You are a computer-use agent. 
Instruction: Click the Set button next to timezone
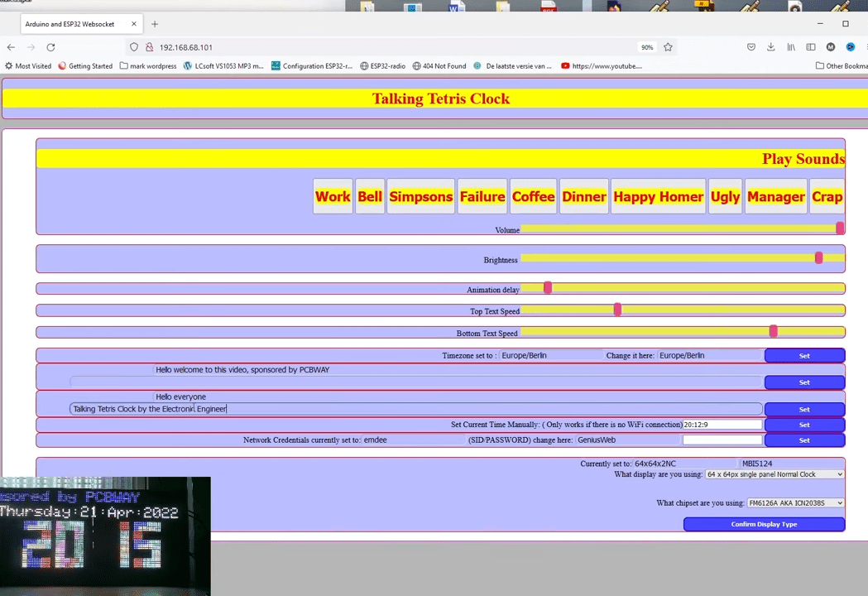803,356
